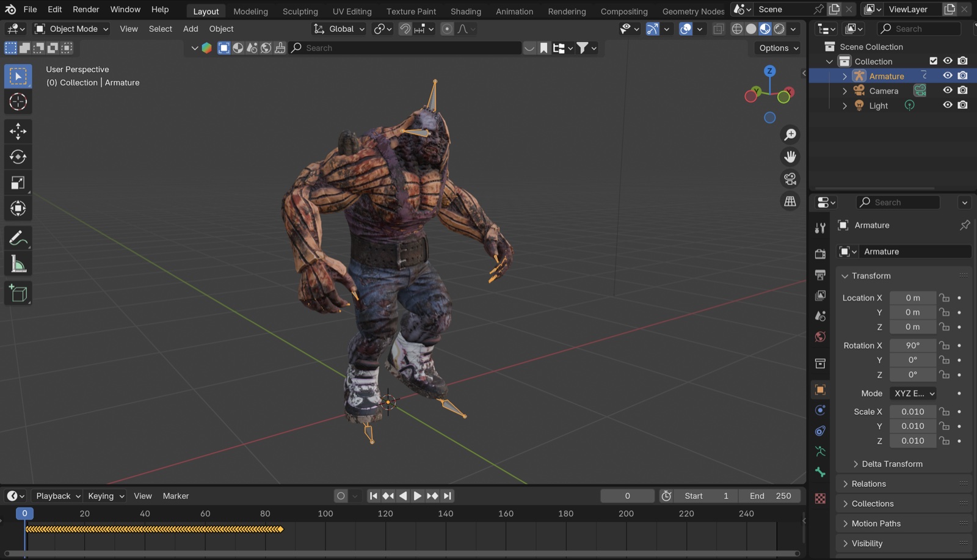
Task: Select the Move tool
Action: click(18, 131)
